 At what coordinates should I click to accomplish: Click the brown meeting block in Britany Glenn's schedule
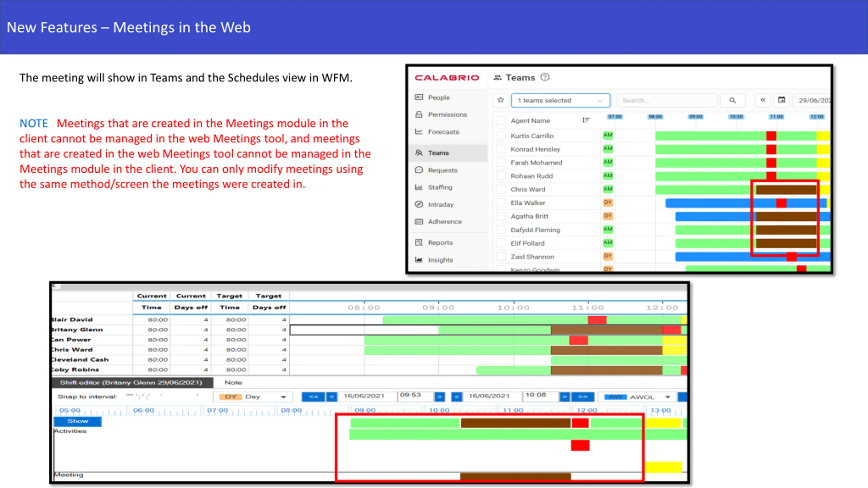[606, 330]
